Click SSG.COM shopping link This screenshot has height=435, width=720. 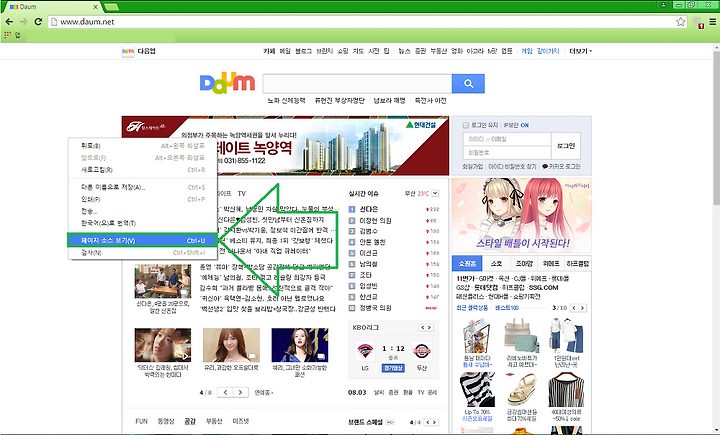(544, 288)
